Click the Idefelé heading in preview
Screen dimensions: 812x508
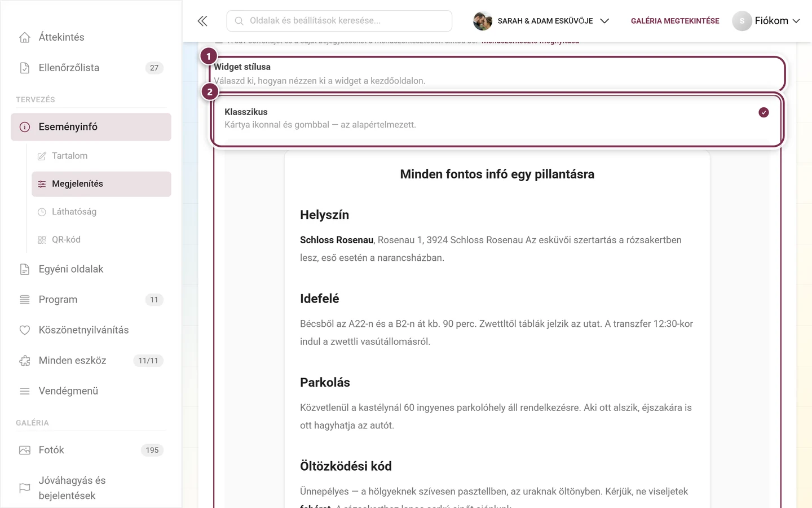click(x=320, y=299)
